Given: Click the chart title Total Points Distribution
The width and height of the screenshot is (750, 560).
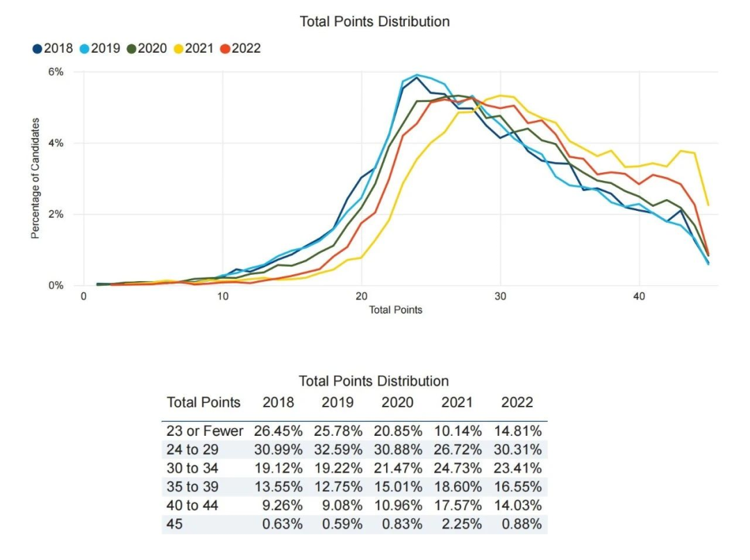Looking at the screenshot, I should click(x=374, y=22).
